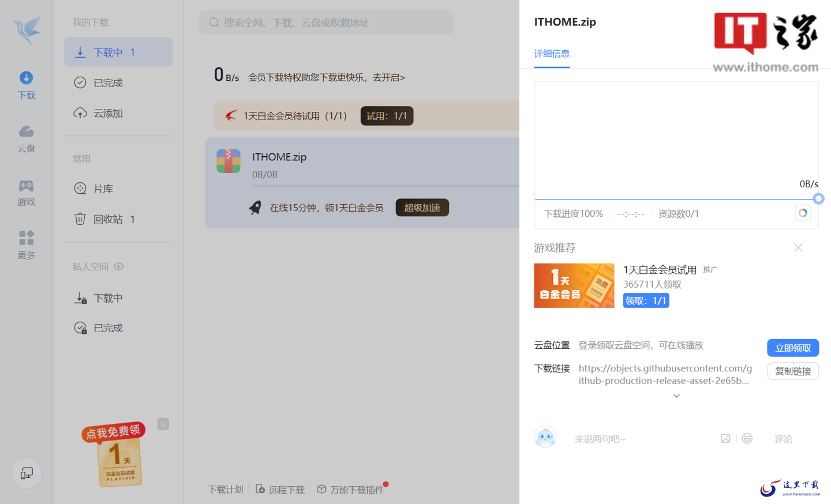Click the user avatar beside the comment box

coord(545,438)
